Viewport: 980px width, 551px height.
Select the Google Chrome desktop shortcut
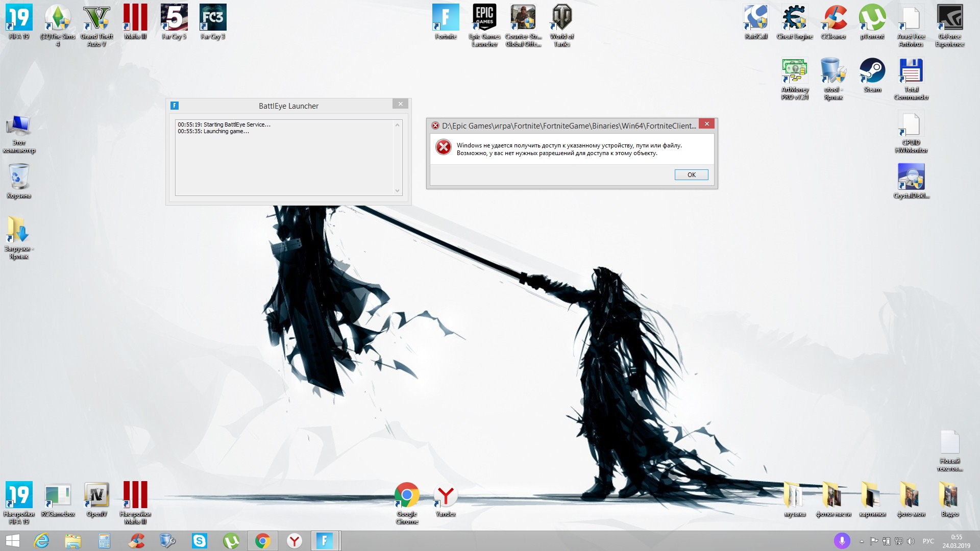coord(407,503)
